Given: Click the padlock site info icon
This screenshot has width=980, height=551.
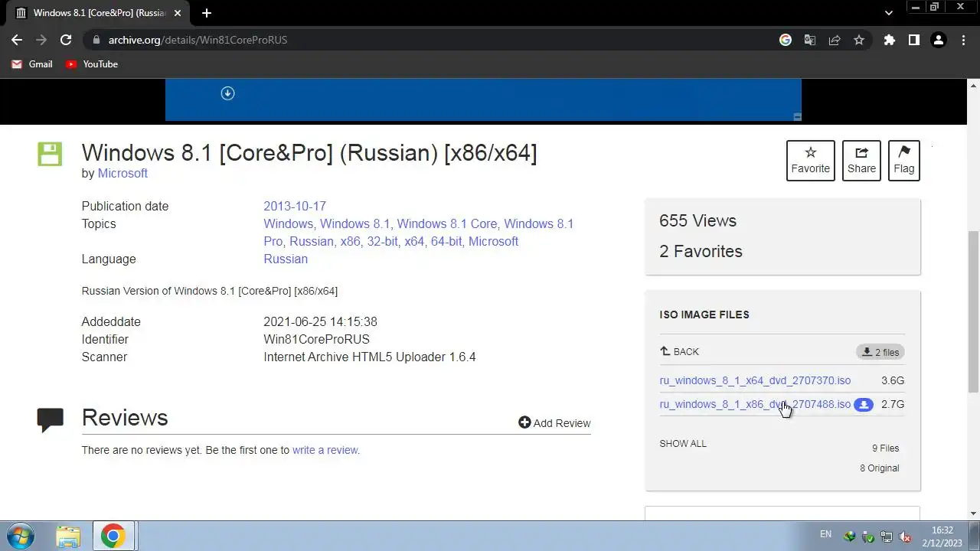Looking at the screenshot, I should pyautogui.click(x=96, y=40).
